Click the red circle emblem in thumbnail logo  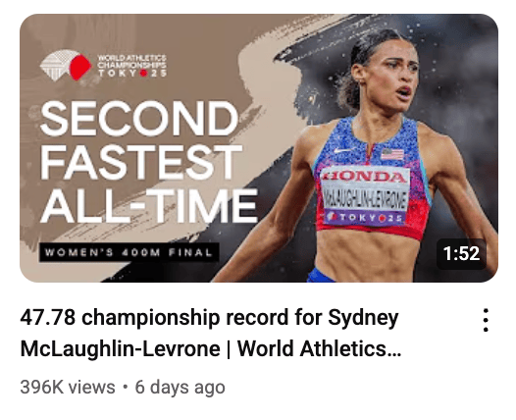(x=80, y=67)
